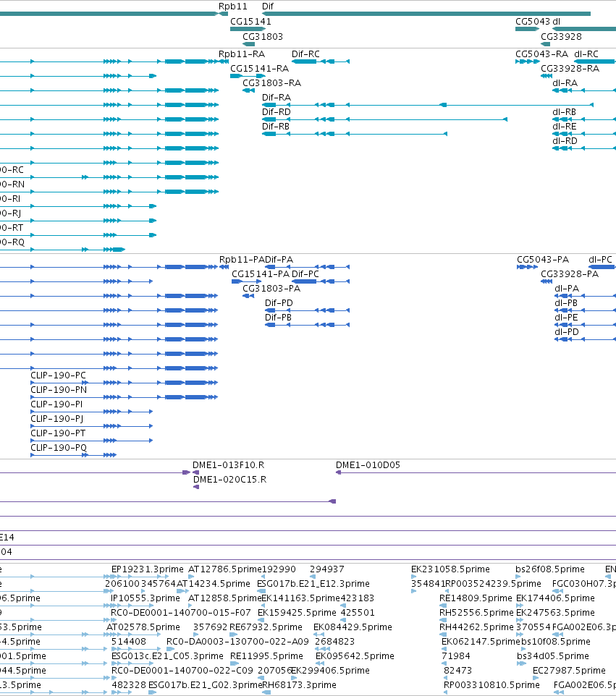Open the dl-RA transcript label
616x696 pixels.
point(565,83)
